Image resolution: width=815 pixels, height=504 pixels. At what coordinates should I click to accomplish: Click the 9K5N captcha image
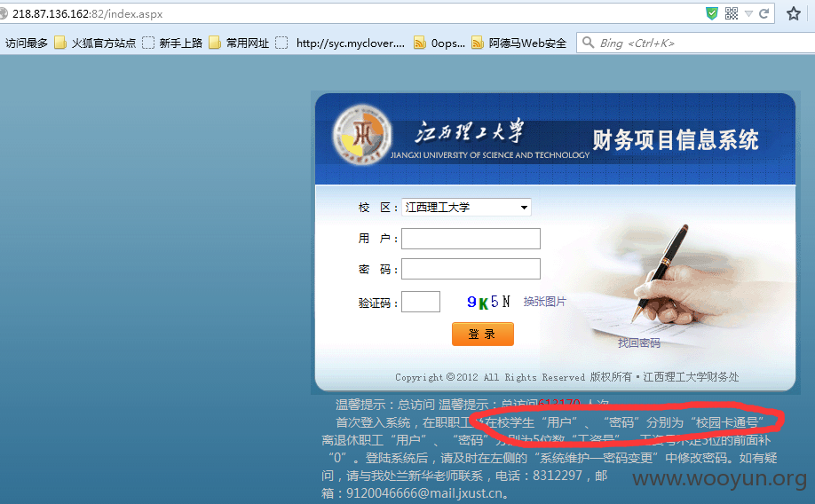[488, 302]
